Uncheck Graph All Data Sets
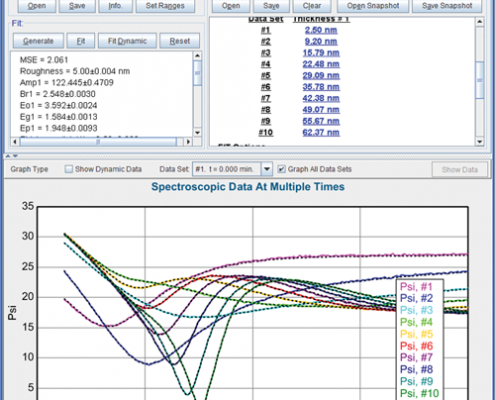 click(281, 169)
